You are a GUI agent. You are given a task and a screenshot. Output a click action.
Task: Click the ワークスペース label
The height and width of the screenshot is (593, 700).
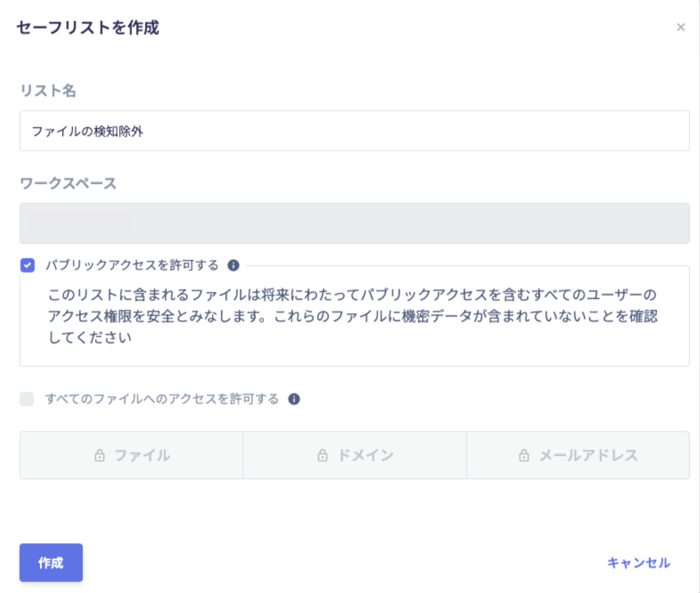pyautogui.click(x=68, y=183)
